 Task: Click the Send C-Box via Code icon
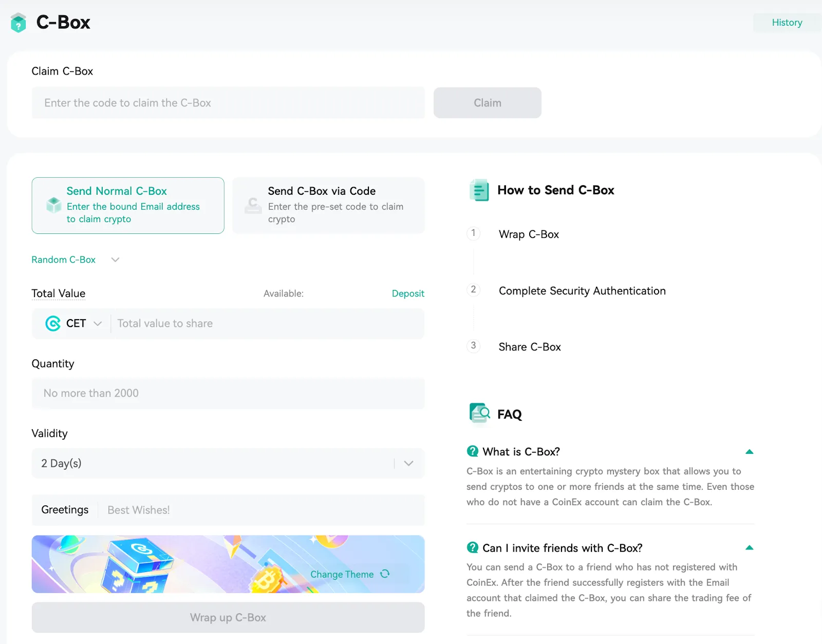[x=253, y=205]
